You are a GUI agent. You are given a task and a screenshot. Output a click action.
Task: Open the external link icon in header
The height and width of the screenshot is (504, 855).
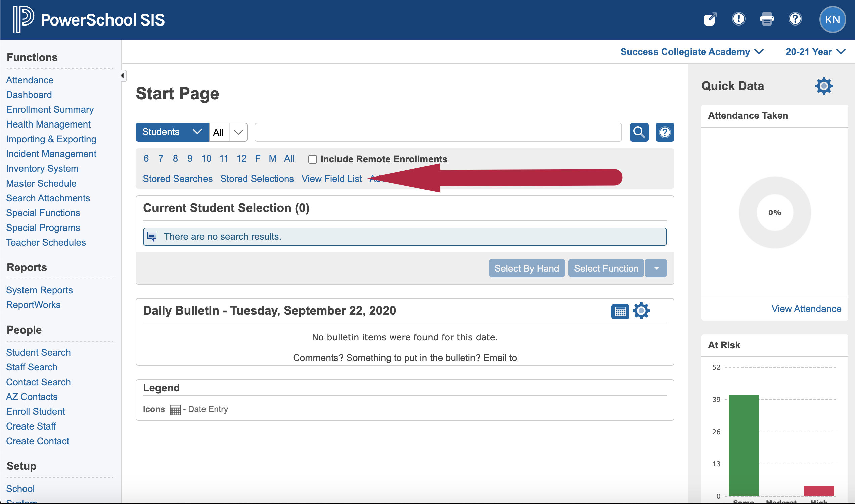coord(710,19)
